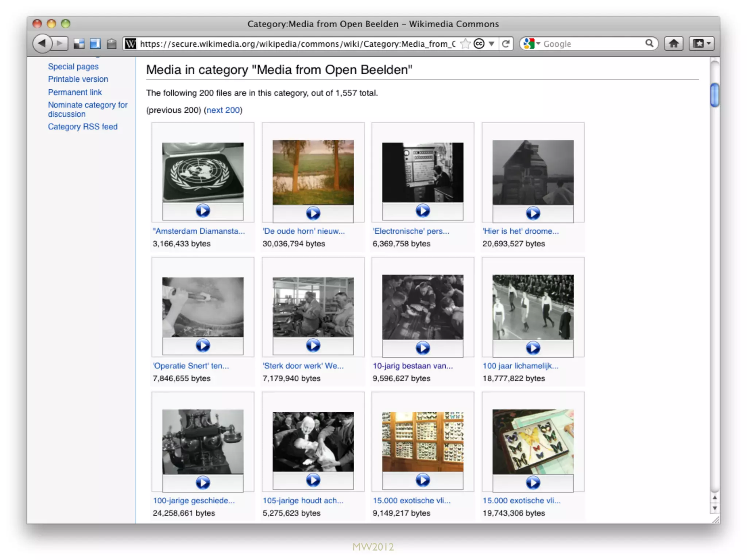The height and width of the screenshot is (560, 747).
Task: Open the butterfly case thumbnail image
Action: [533, 442]
